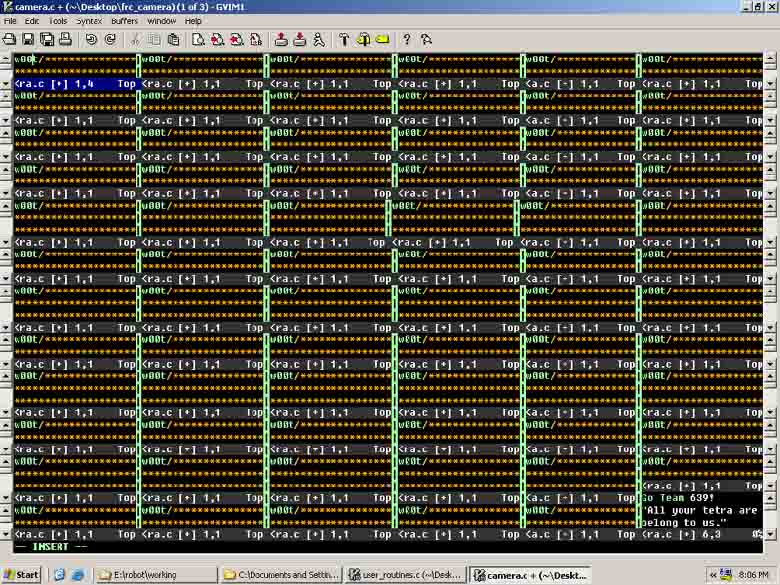
Task: Save the current file via floppy icon
Action: tap(28, 39)
